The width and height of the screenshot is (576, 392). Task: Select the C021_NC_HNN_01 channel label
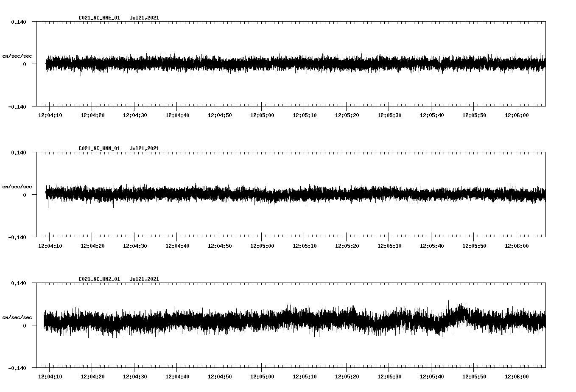(99, 148)
